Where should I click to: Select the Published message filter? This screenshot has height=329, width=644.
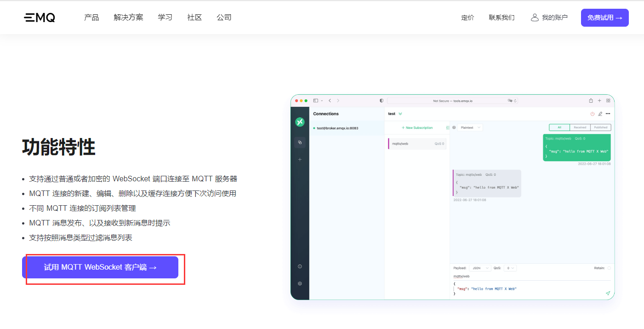tap(600, 127)
